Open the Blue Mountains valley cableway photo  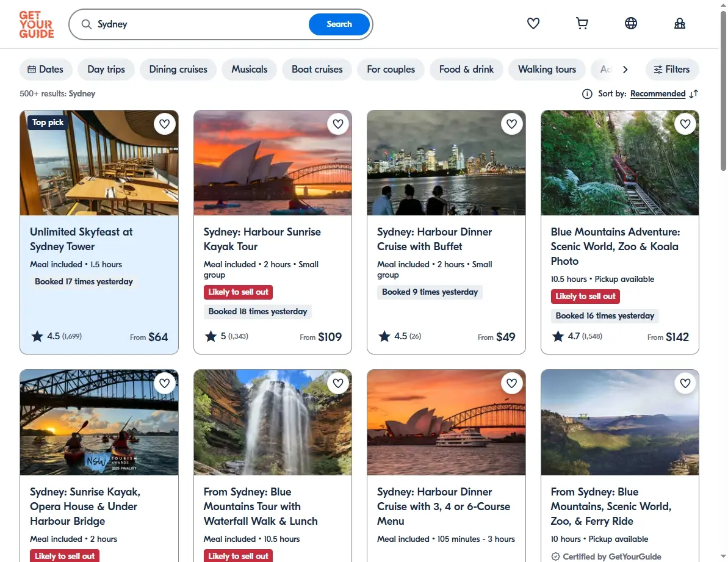[620, 422]
